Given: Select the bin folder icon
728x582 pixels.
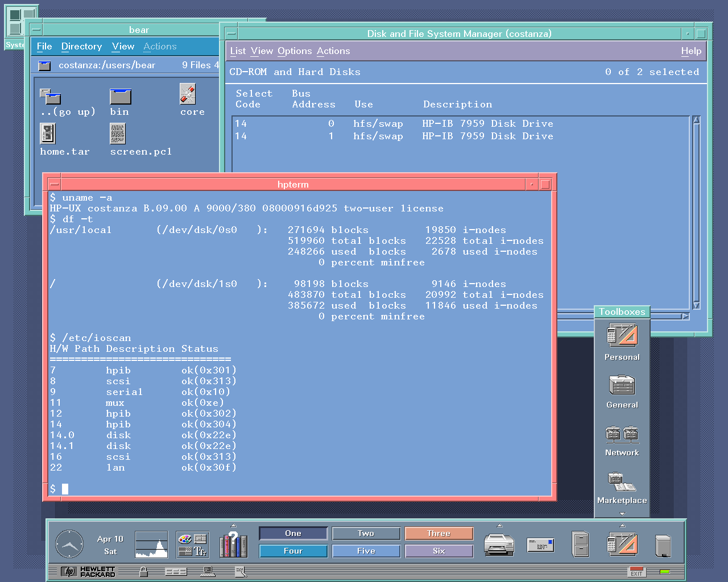Looking at the screenshot, I should [120, 97].
